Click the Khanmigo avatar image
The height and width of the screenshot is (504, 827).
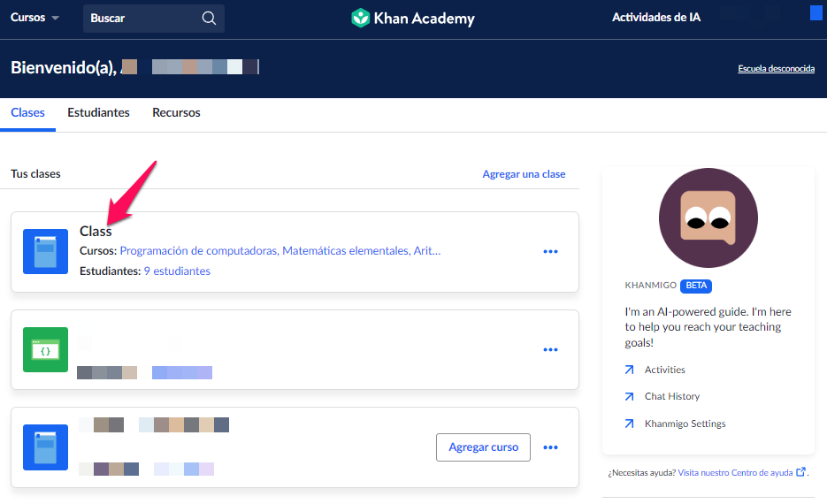coord(708,218)
